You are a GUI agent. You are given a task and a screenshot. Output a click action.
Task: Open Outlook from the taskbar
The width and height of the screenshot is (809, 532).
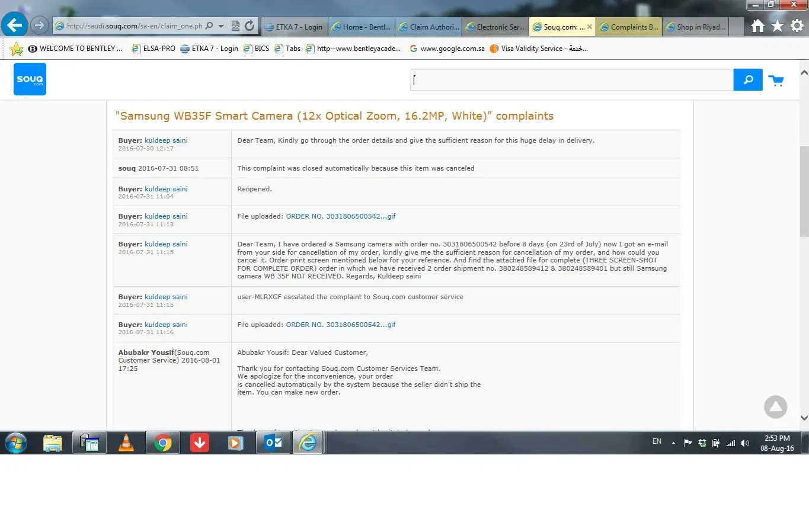[273, 443]
